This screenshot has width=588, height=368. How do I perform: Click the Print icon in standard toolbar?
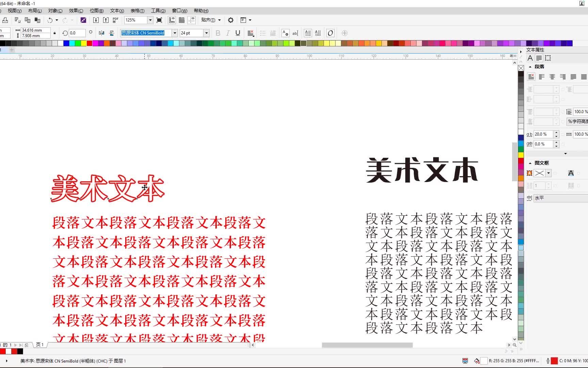pyautogui.click(x=5, y=20)
